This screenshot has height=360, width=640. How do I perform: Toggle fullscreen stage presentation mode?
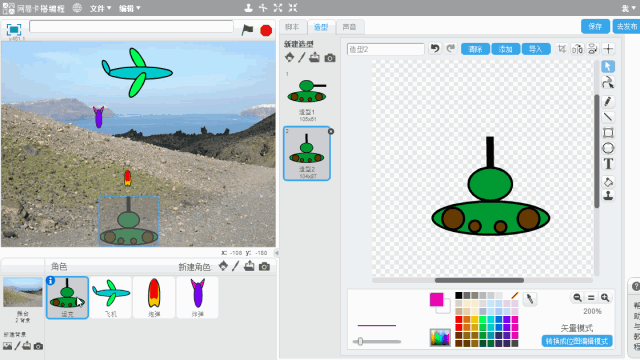14,29
